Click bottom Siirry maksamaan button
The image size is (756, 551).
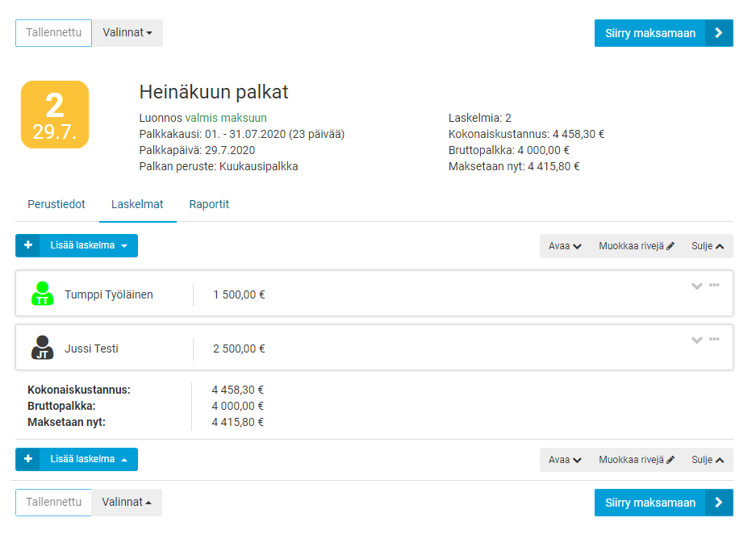pyautogui.click(x=663, y=503)
